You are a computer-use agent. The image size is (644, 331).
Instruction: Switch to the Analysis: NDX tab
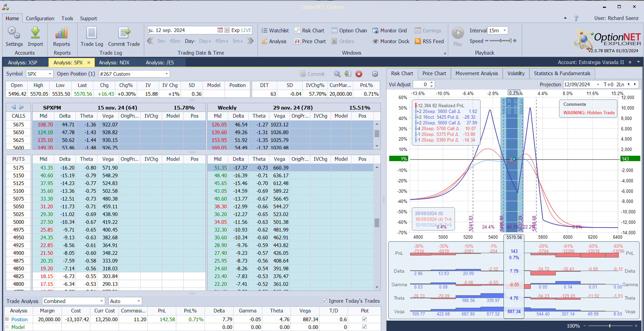(114, 63)
